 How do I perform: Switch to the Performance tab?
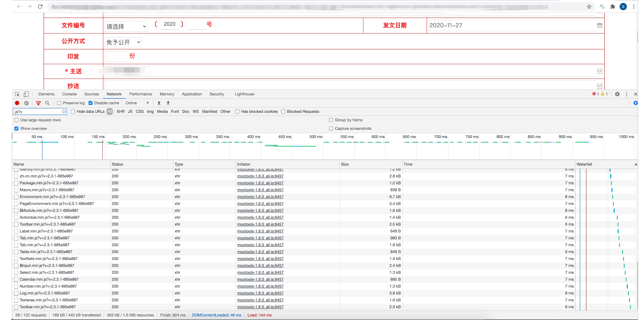pos(140,94)
